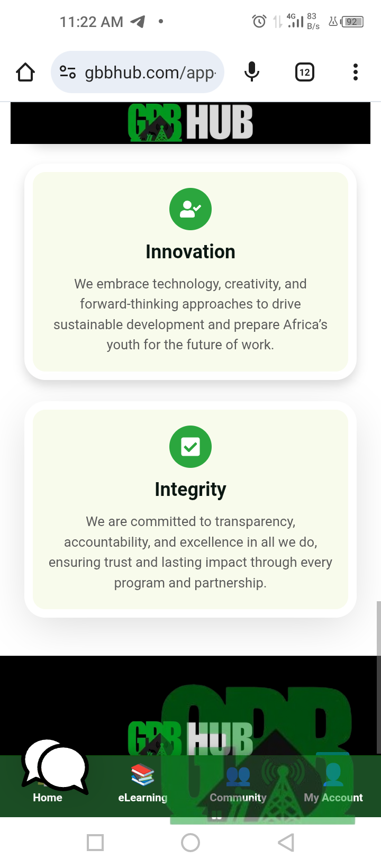The width and height of the screenshot is (381, 868).
Task: Open the My Account tab
Action: tap(333, 797)
